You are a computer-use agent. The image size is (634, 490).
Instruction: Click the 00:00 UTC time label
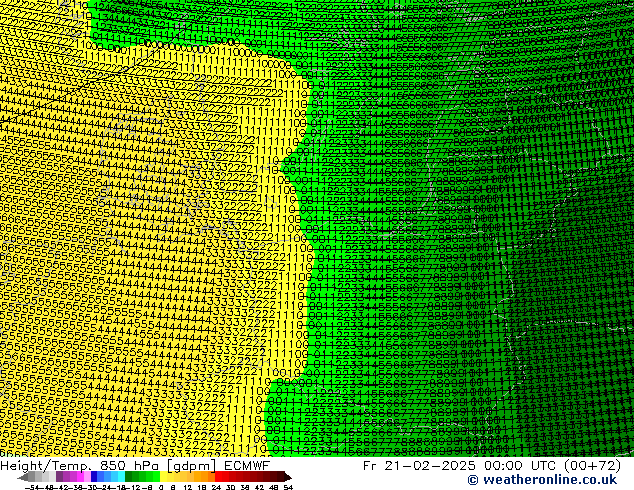tap(522, 466)
